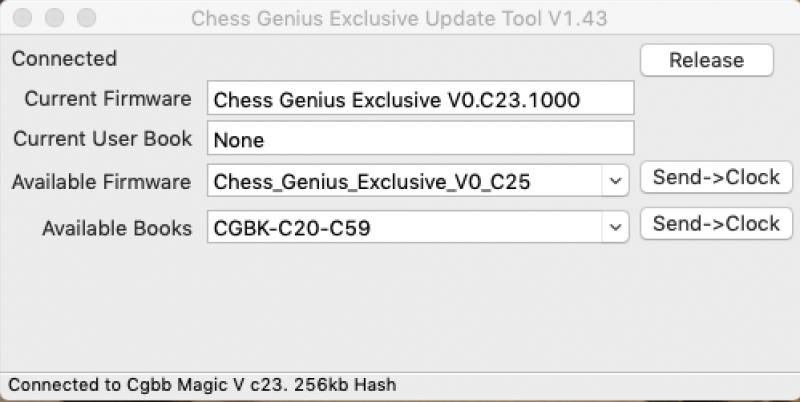The image size is (800, 402).
Task: Send the selected firmware to the clock
Action: [716, 177]
